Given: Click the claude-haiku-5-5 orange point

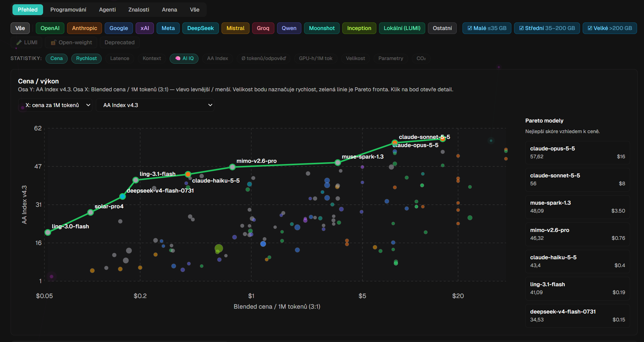Looking at the screenshot, I should tap(188, 174).
